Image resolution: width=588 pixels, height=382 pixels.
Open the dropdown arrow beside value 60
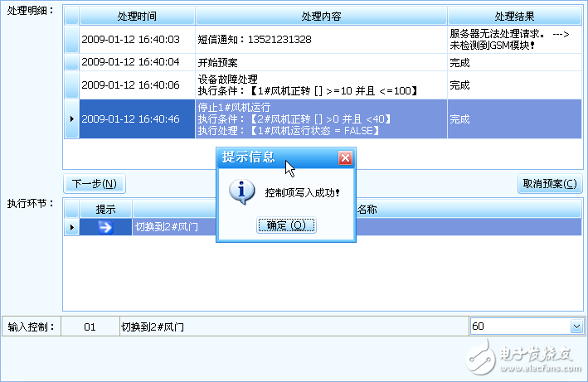(x=576, y=326)
